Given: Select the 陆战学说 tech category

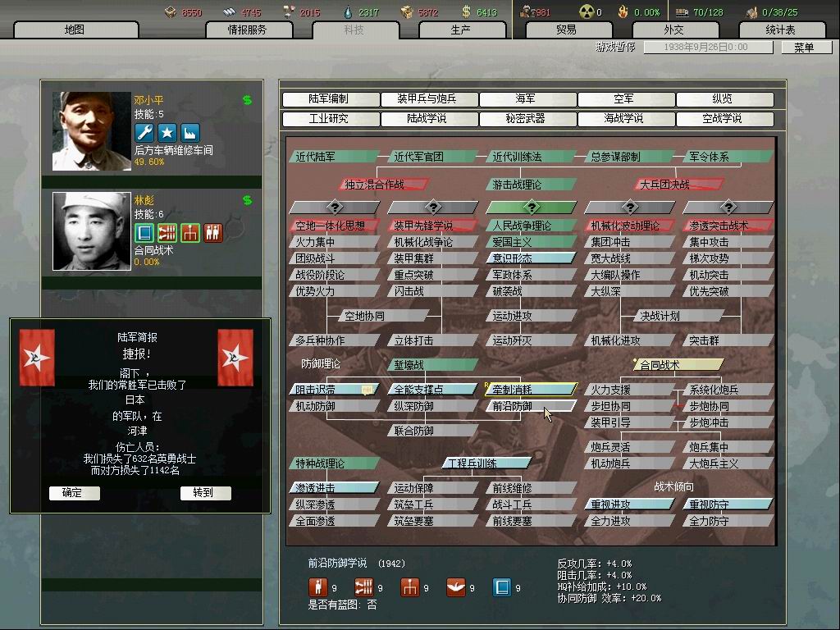Looking at the screenshot, I should click(430, 119).
